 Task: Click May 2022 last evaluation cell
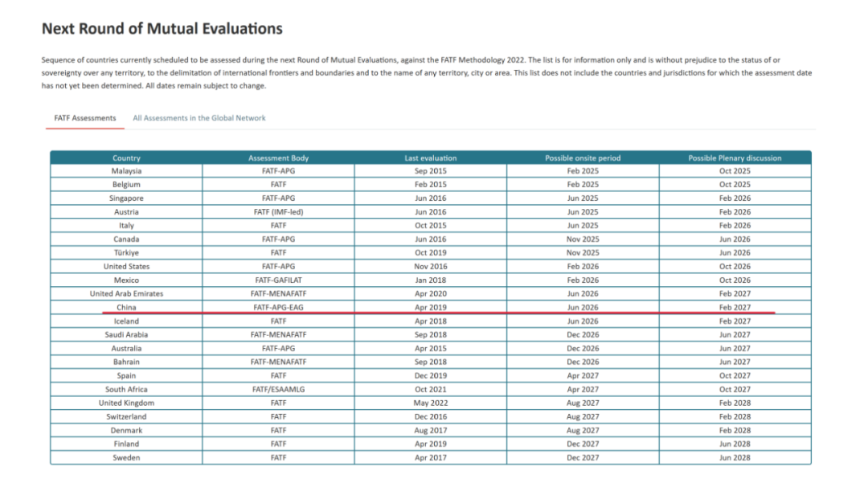coord(430,403)
